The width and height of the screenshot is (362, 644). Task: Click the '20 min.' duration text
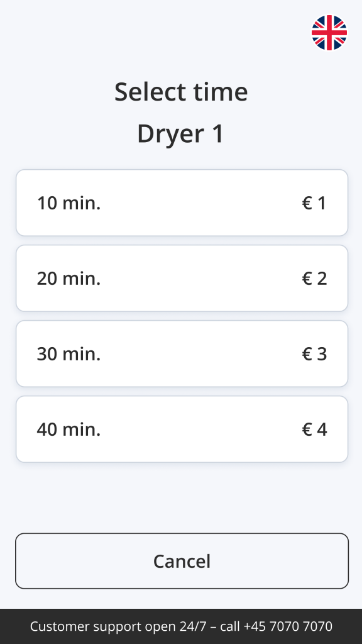pos(69,279)
